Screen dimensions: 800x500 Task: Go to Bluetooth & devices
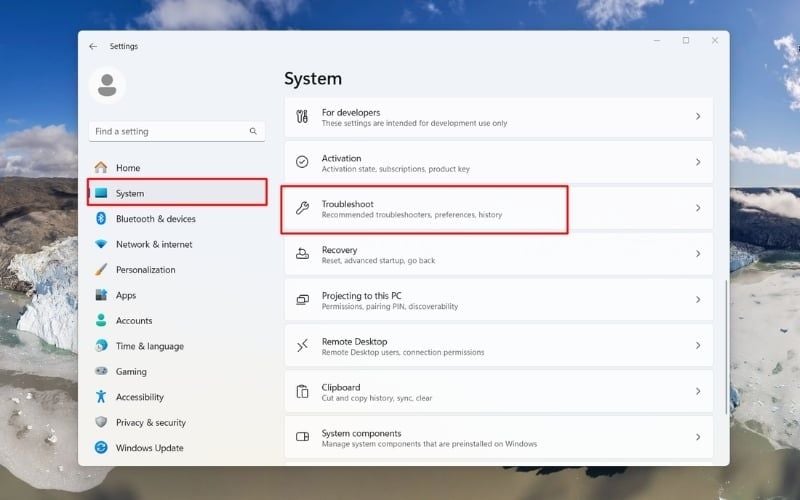[x=177, y=218]
